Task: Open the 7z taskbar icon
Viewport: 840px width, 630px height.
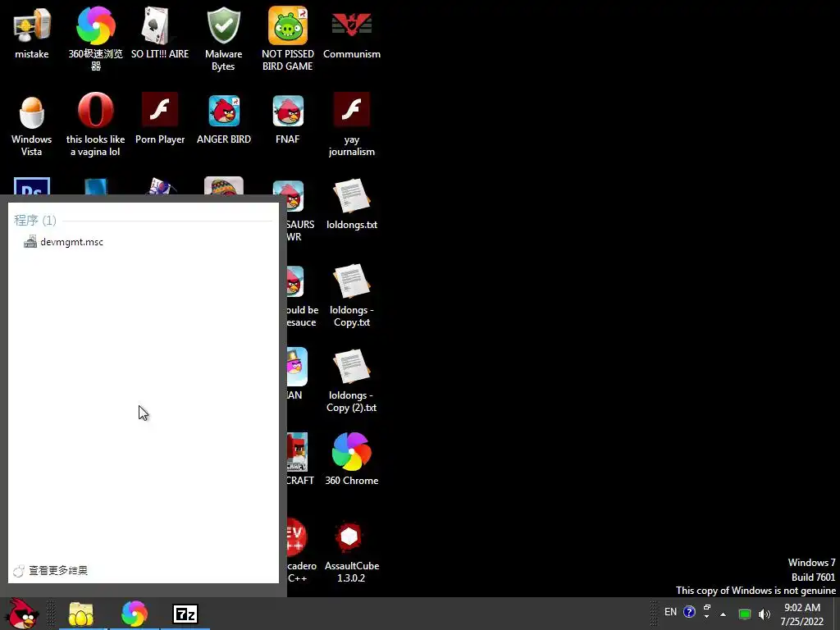Action: click(x=185, y=614)
